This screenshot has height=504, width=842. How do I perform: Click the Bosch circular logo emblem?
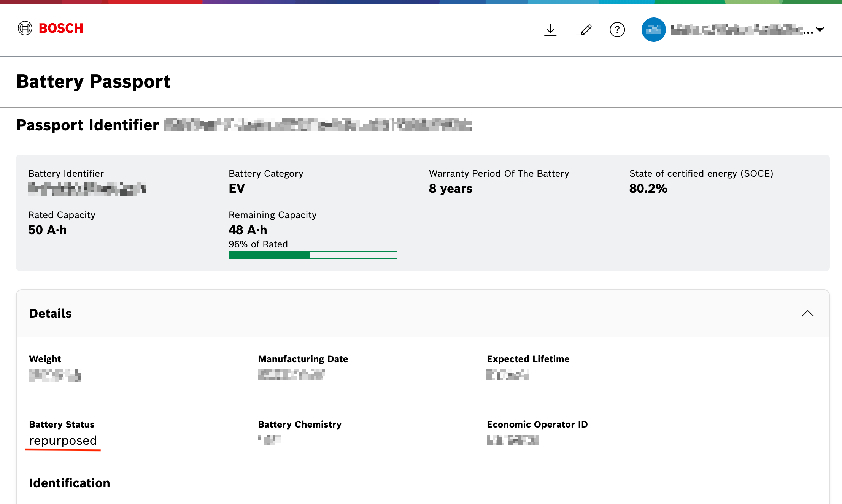(x=25, y=28)
